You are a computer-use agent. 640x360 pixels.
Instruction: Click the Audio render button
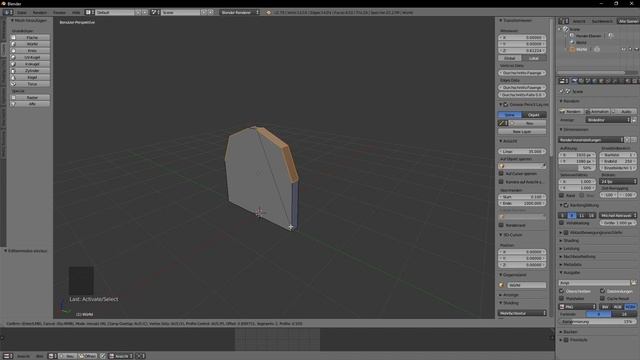pos(624,111)
